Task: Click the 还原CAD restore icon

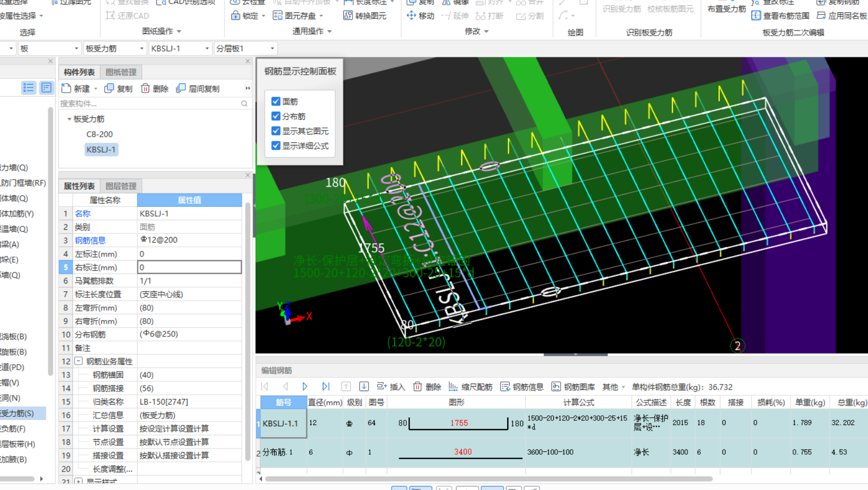Action: coord(110,15)
